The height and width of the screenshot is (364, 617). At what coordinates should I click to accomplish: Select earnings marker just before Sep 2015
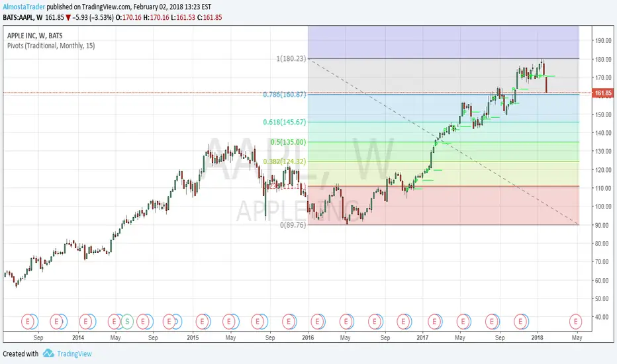pyautogui.click(x=258, y=322)
